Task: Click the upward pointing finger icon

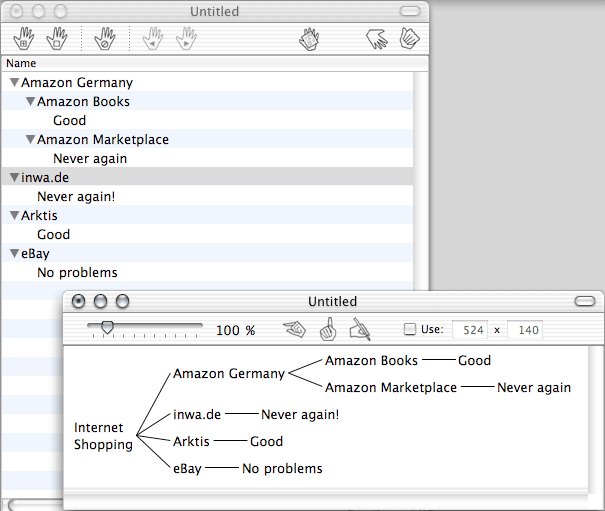Action: [328, 329]
